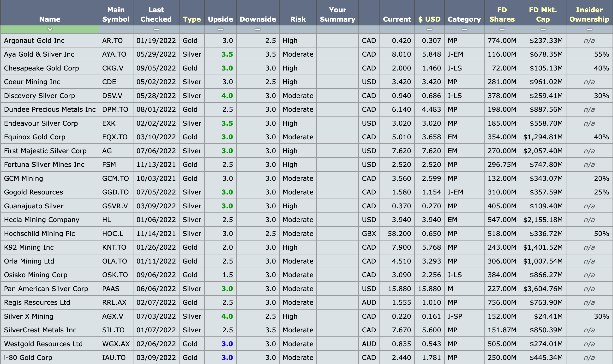Click sort dash under Last Checked column
613x364 pixels.
click(156, 29)
